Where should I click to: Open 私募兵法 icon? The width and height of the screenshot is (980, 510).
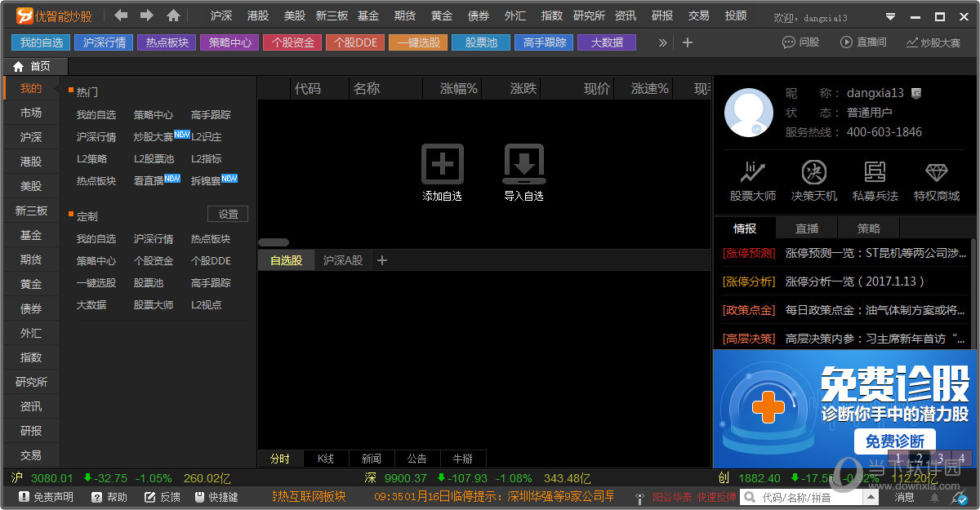(x=875, y=171)
